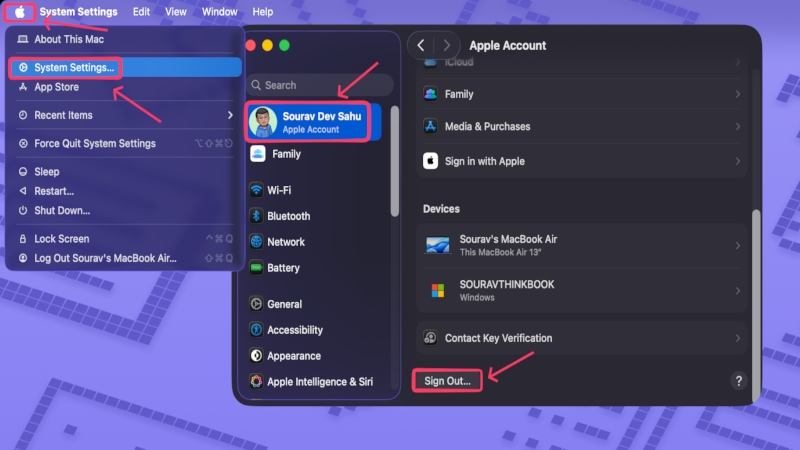Image resolution: width=800 pixels, height=450 pixels.
Task: Click the Recent Items clock icon
Action: point(22,115)
